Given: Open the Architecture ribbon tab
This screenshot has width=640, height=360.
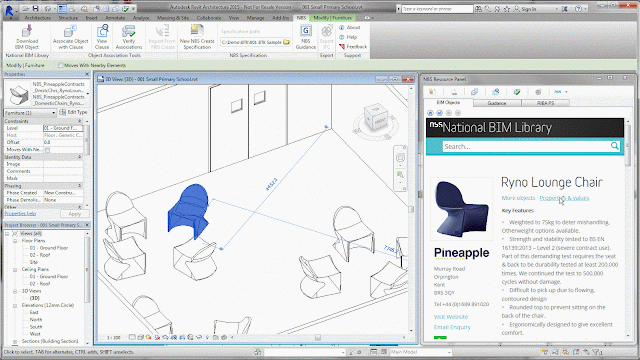Looking at the screenshot, I should coord(38,18).
